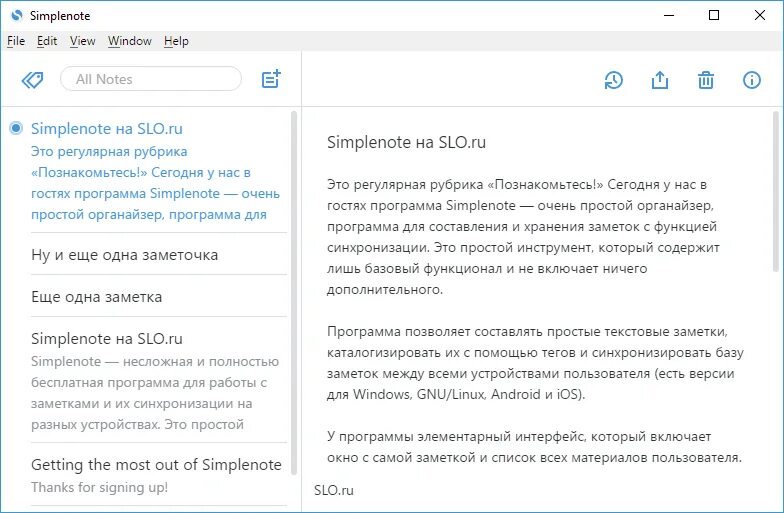
Task: Click the SLO.ru tag below the note
Action: pyautogui.click(x=334, y=490)
